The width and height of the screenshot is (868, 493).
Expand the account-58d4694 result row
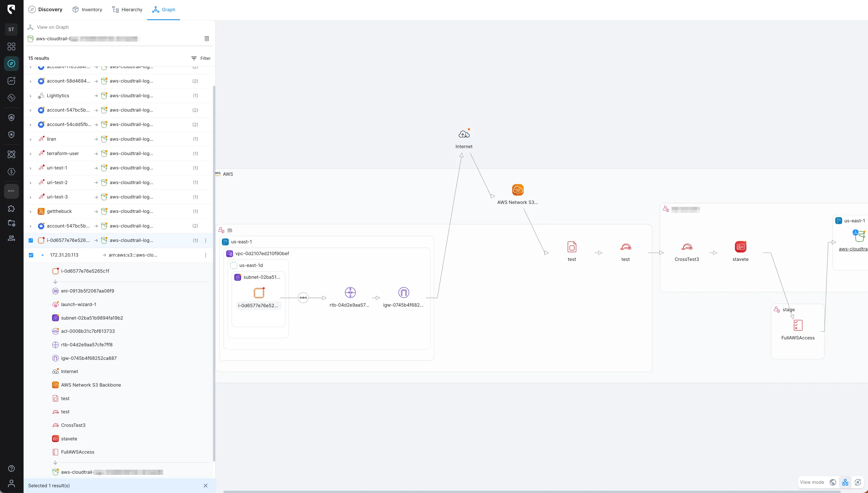(x=30, y=81)
